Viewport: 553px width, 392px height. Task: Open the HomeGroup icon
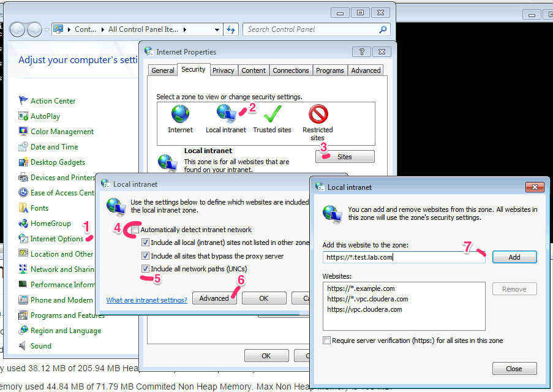[x=23, y=223]
